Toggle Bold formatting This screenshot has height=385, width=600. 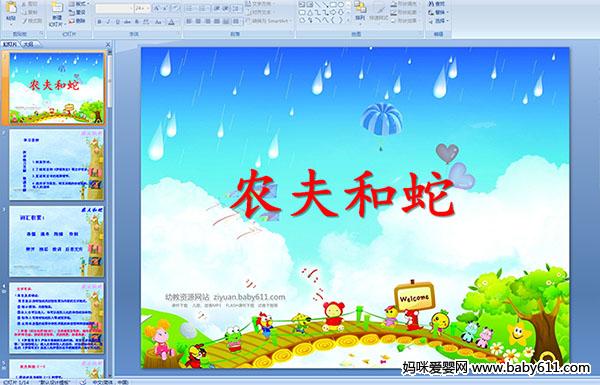(99, 22)
